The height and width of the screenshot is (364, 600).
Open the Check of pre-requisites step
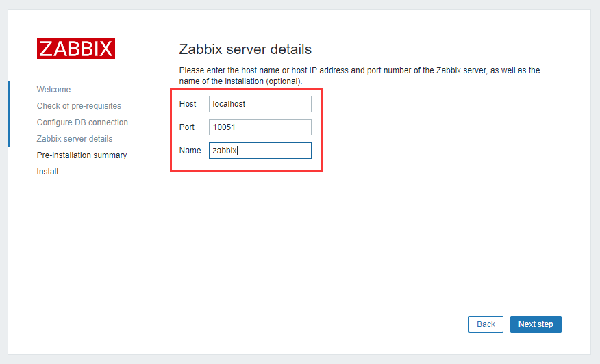79,106
